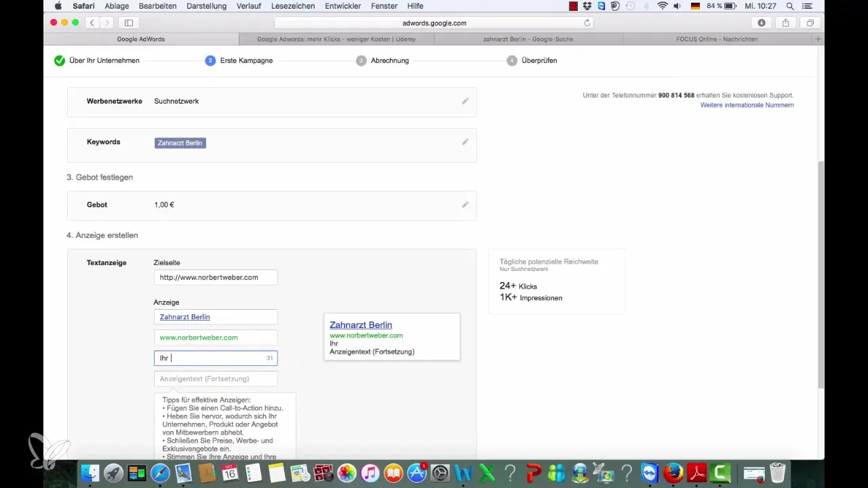Open Spotlight search magnifier

790,5
